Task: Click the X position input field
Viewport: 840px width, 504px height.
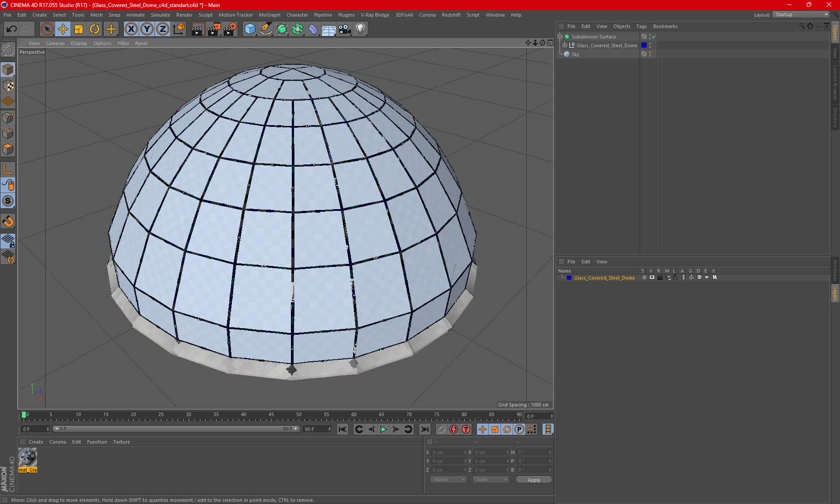Action: [x=449, y=452]
